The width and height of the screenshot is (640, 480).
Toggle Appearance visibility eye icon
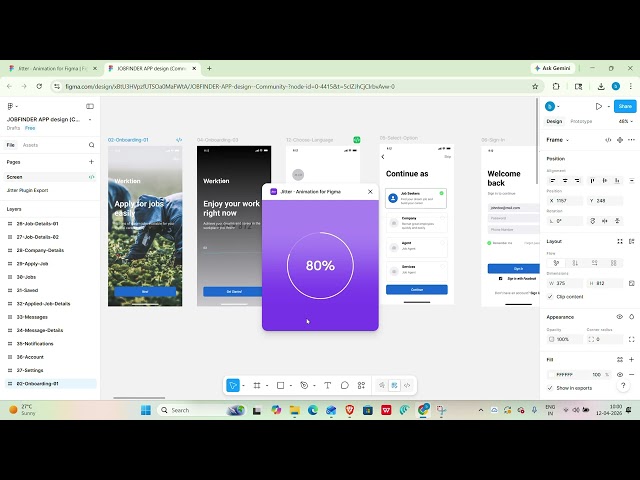point(620,317)
